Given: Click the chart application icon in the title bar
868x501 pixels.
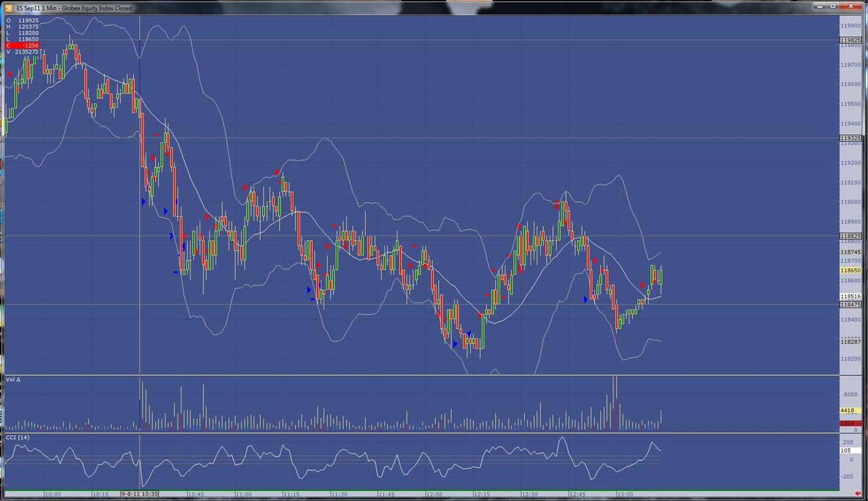Looking at the screenshot, I should (8, 8).
